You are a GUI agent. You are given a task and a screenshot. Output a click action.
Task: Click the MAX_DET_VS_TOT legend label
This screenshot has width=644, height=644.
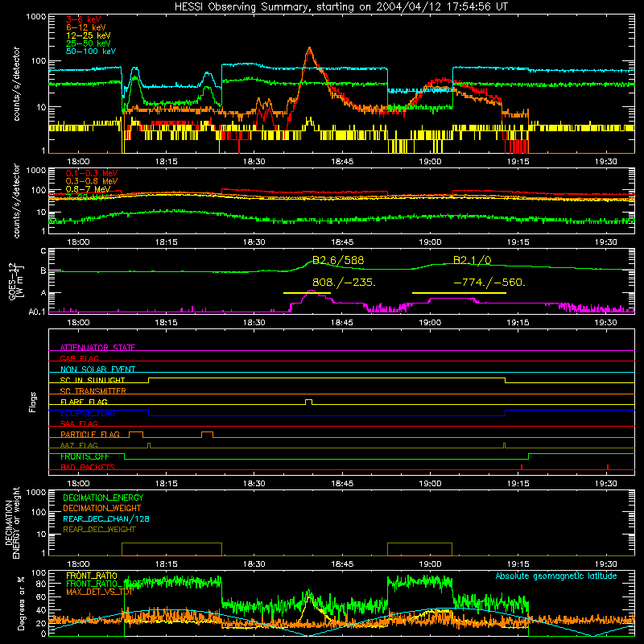(100, 592)
